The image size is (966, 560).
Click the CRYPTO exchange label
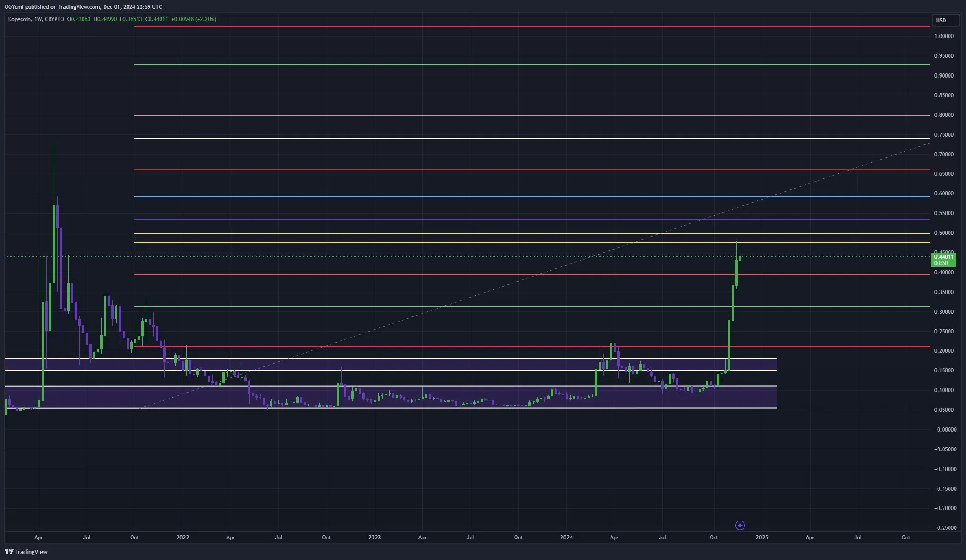point(54,20)
